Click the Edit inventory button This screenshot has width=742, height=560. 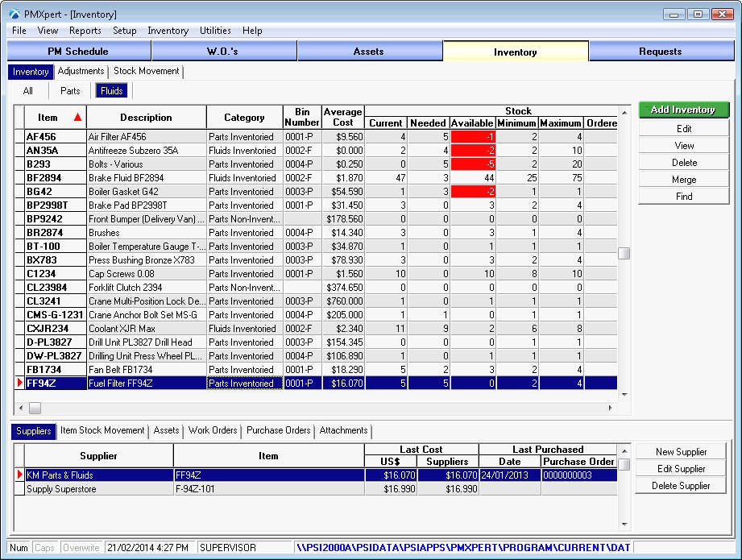tap(683, 128)
